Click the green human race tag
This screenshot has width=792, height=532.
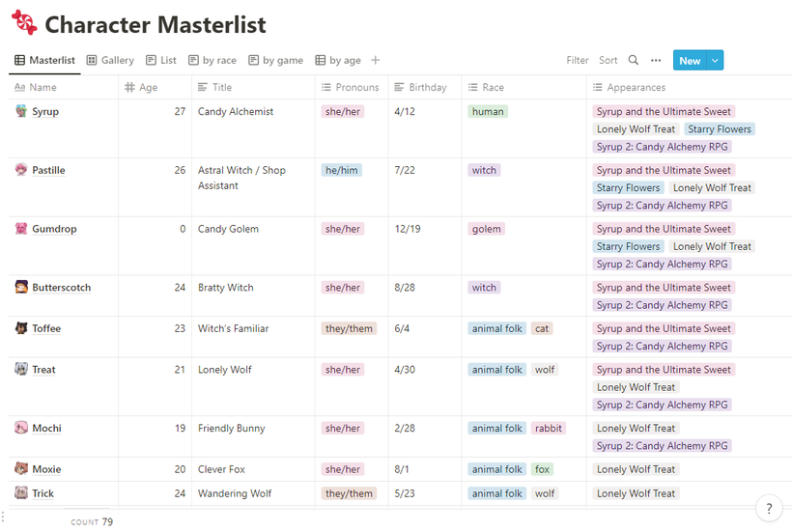coord(488,112)
